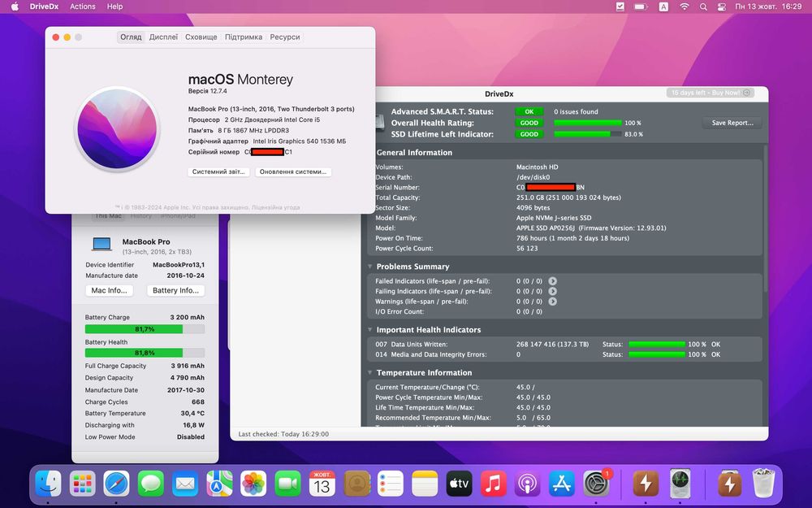This screenshot has width=812, height=508.
Task: Switch to the Підтримка tab
Action: pos(244,37)
